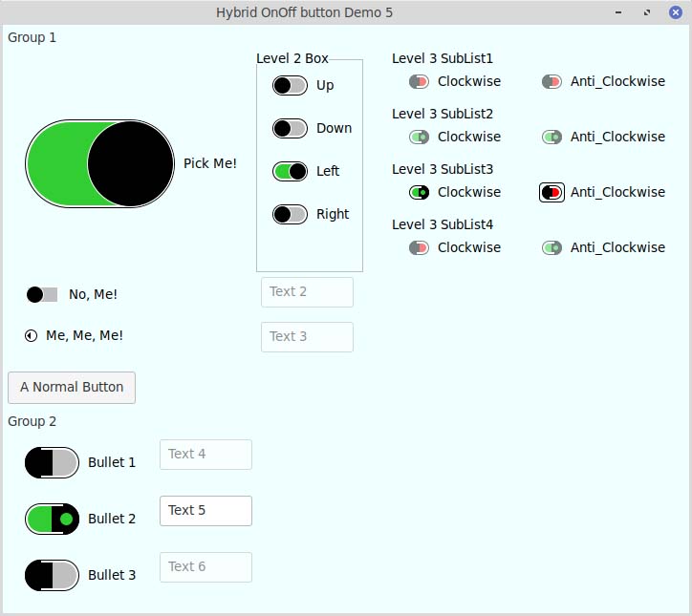Toggle the Up switch in Level 2 Box
This screenshot has height=616, width=692.
tap(290, 86)
